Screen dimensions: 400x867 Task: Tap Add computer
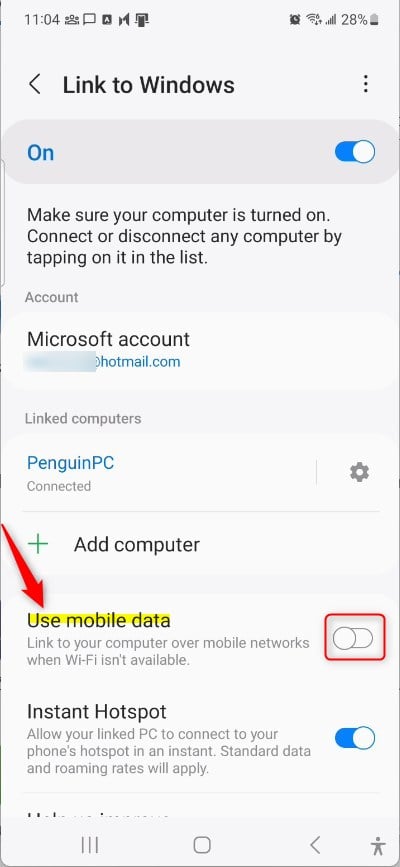tap(200, 545)
